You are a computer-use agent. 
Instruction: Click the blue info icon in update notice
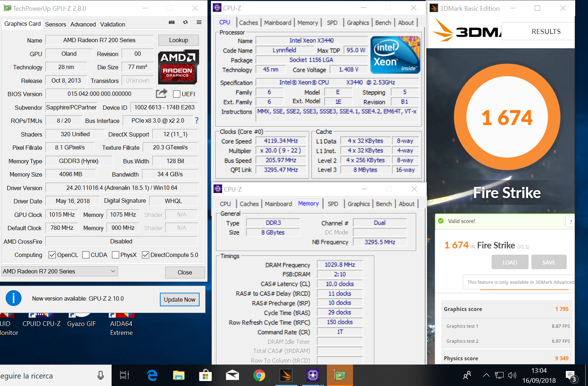(14, 298)
